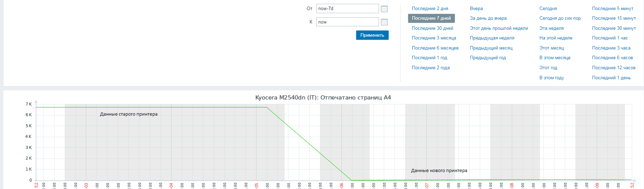Viewport: 644px width, 189px height.
Task: Select Последние 30 дней range
Action: tap(432, 28)
